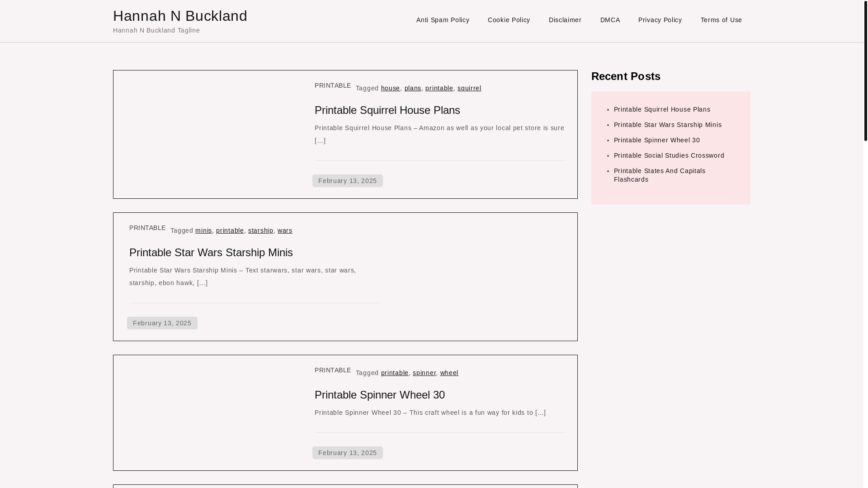The width and height of the screenshot is (868, 488).
Task: Open PRINTABLE category above Squirrel House Plans
Action: point(333,85)
